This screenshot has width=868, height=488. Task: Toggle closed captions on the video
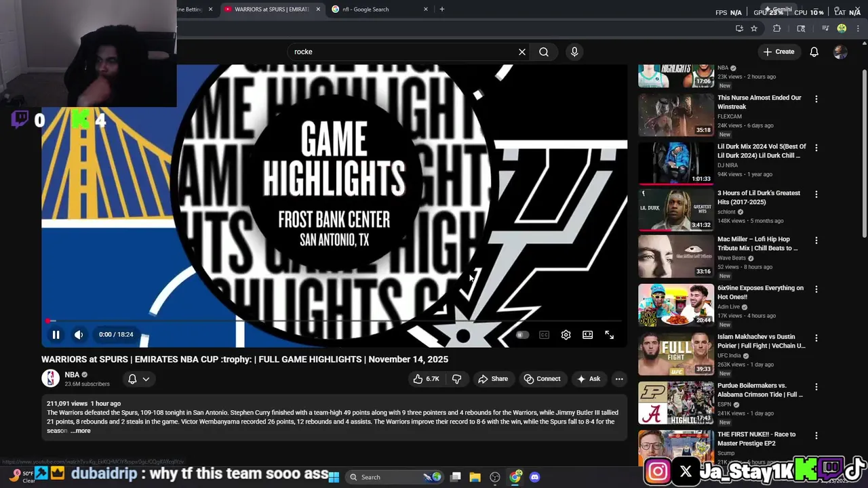coord(544,335)
